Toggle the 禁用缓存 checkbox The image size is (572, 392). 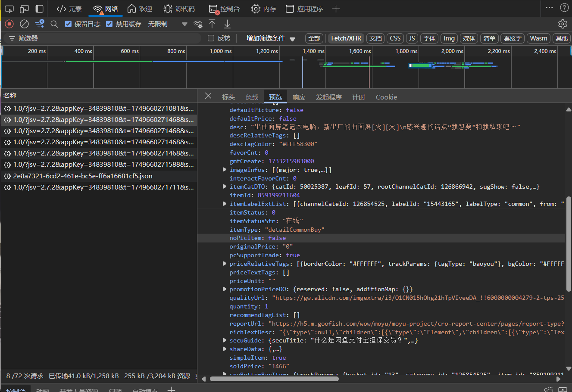(x=109, y=24)
